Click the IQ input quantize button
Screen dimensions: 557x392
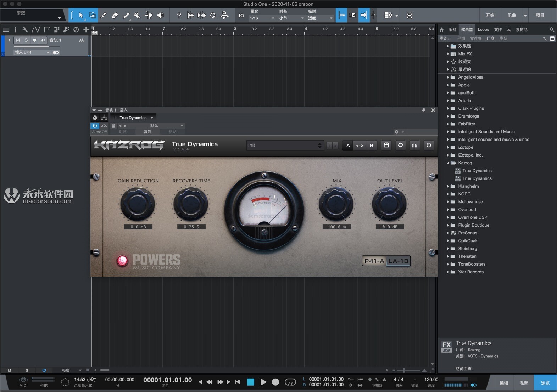tap(241, 15)
